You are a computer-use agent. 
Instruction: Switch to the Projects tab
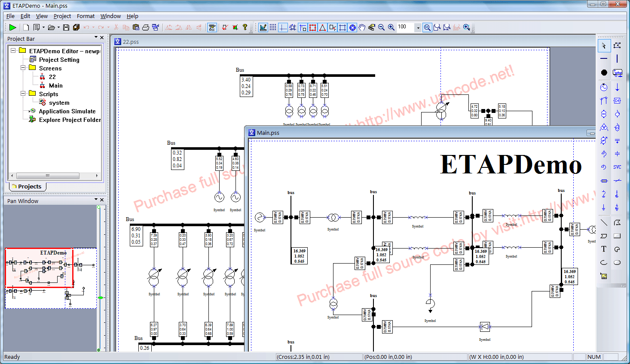tap(27, 186)
